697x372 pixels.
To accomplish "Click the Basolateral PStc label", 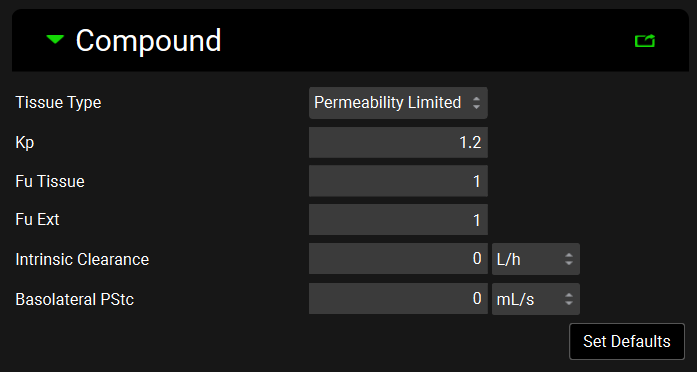I will tap(75, 299).
